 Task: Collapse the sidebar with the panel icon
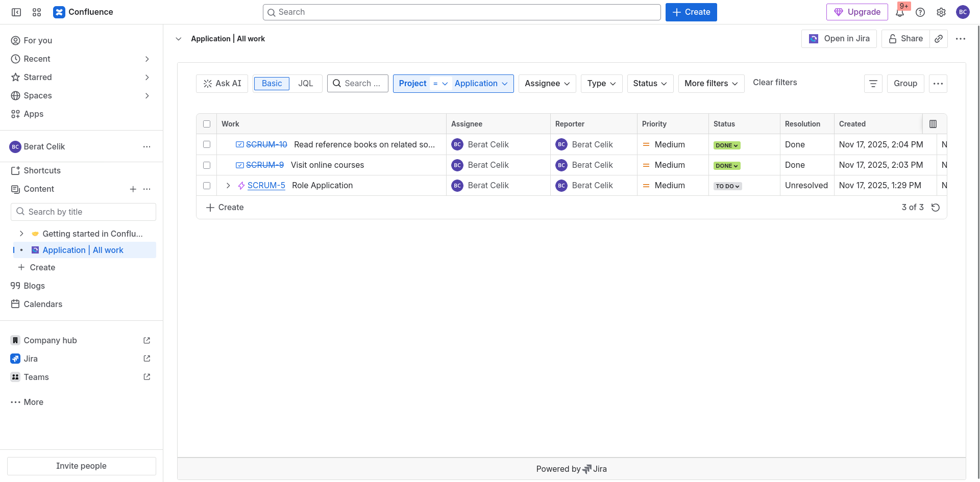[16, 12]
